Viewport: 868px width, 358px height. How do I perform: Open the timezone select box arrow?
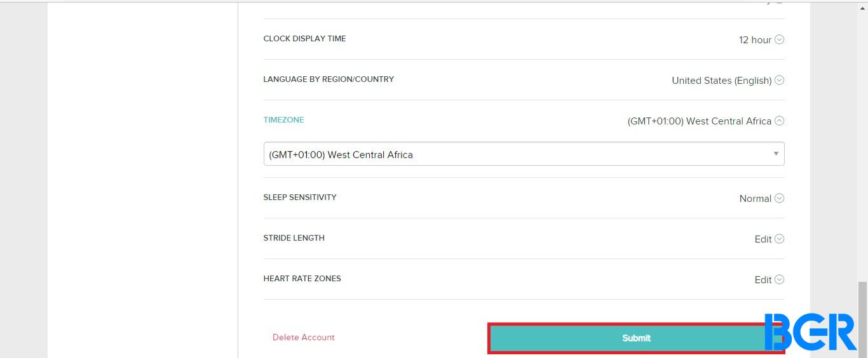[x=776, y=154]
